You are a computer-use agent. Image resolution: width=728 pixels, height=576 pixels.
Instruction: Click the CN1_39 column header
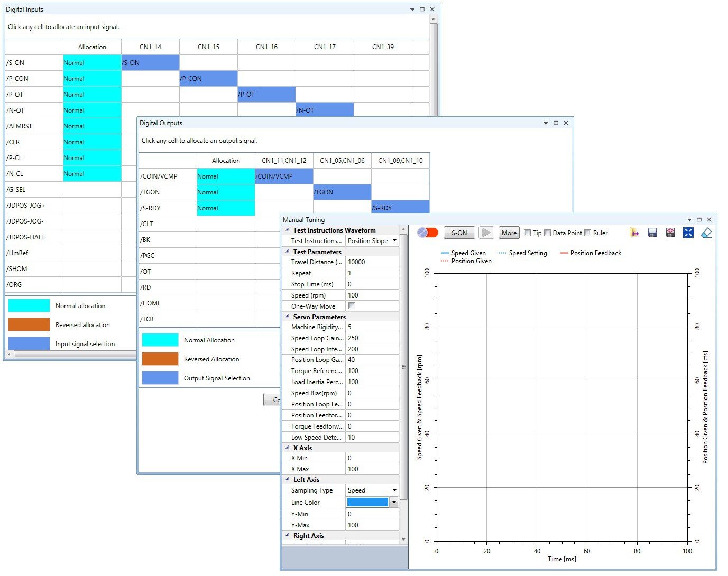tap(383, 47)
